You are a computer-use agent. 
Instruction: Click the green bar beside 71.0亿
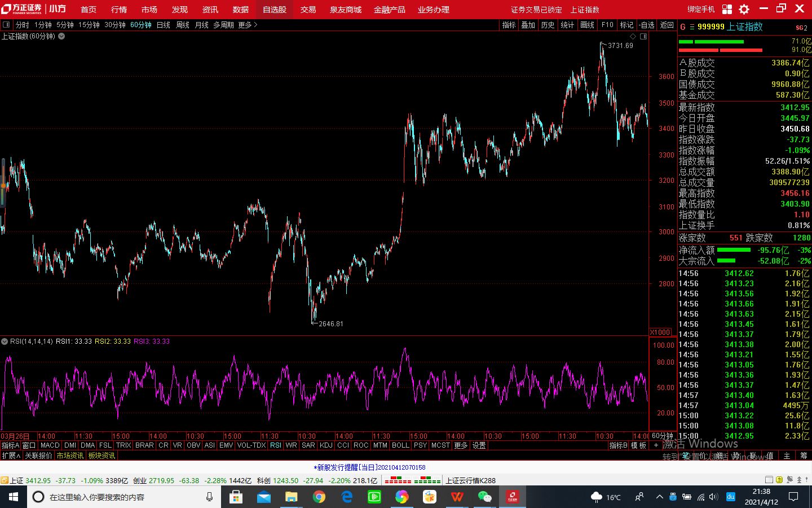712,41
